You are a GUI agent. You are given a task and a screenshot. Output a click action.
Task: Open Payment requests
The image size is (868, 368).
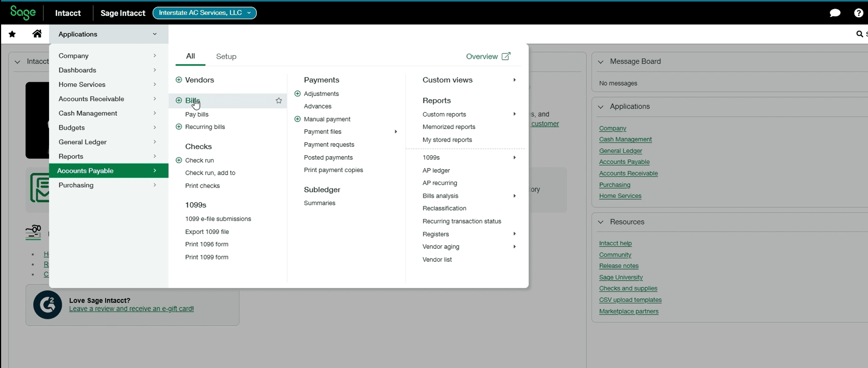point(329,145)
